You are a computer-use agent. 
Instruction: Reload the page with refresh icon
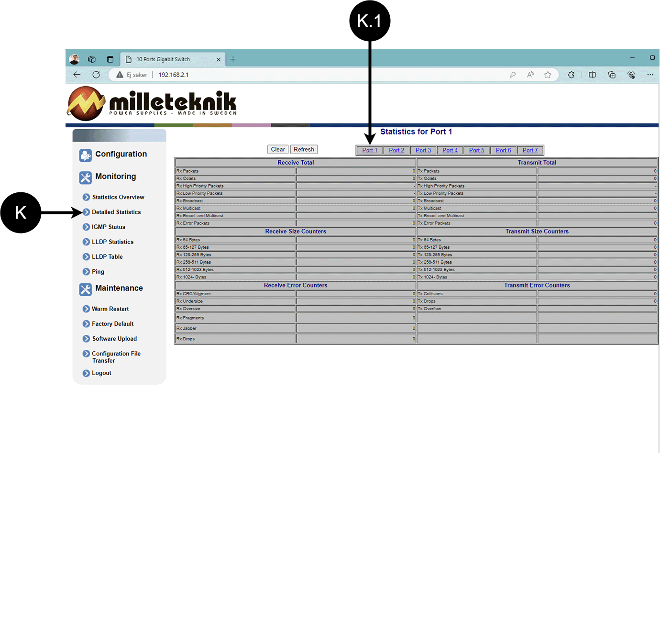(96, 75)
